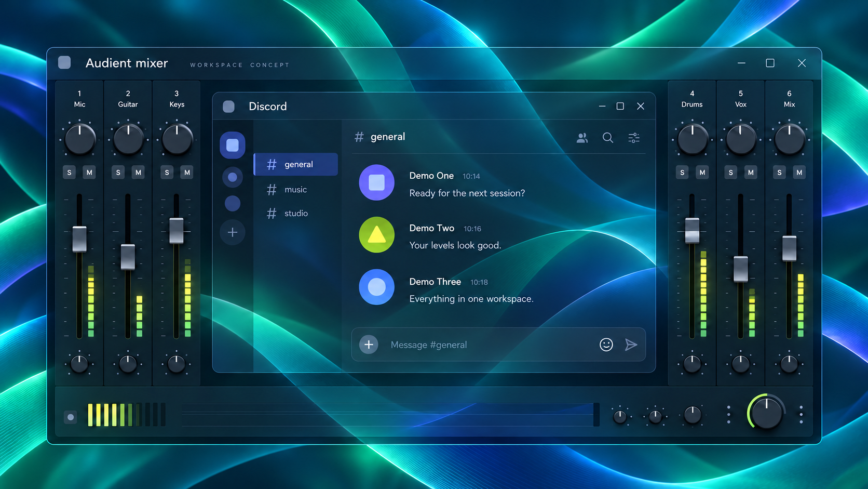
Task: Mute the Mix channel
Action: coord(799,173)
